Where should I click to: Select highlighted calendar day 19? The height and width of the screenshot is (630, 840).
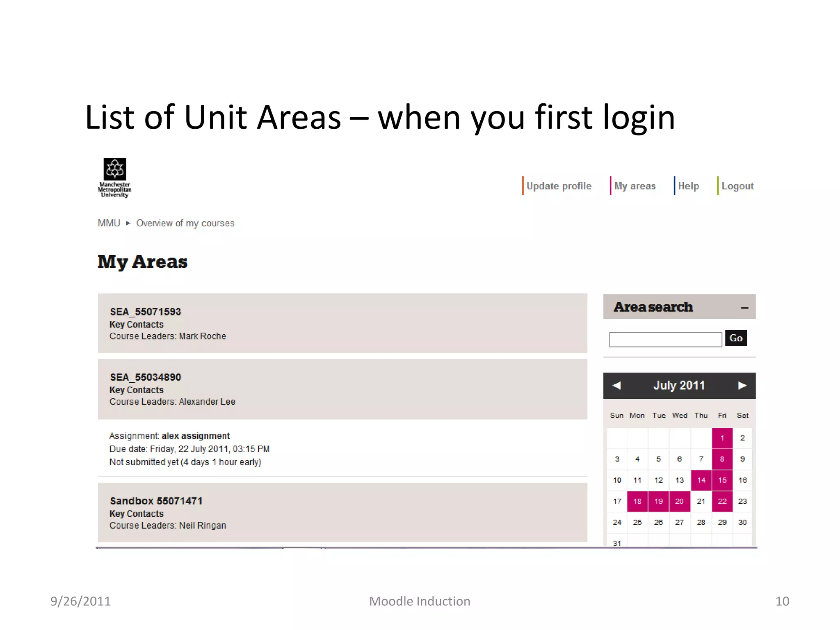659,501
